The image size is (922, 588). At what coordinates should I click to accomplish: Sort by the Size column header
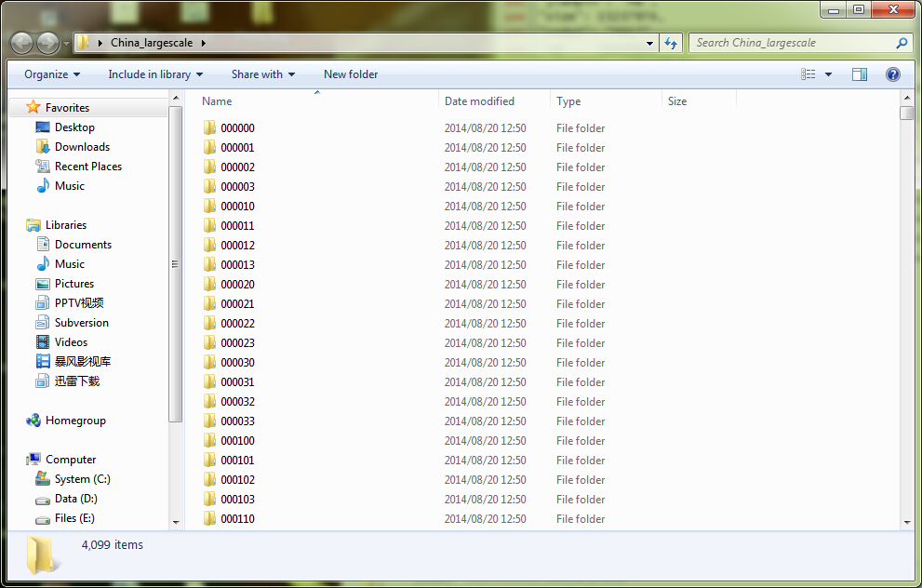coord(699,101)
